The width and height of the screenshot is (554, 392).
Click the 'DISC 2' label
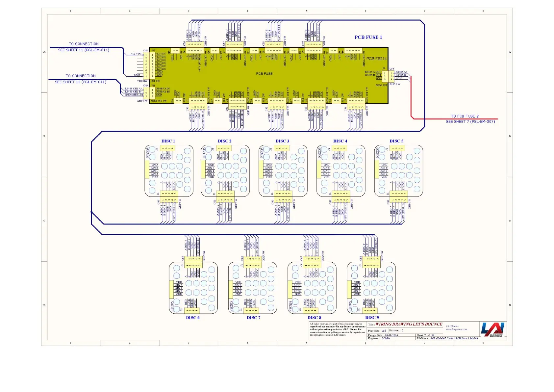click(224, 141)
